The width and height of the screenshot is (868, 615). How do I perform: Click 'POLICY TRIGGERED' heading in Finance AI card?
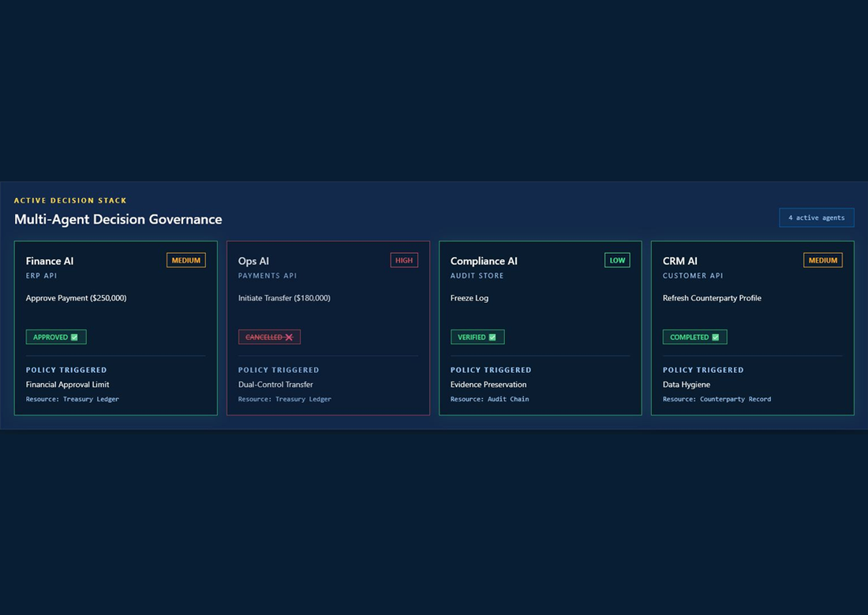[66, 370]
